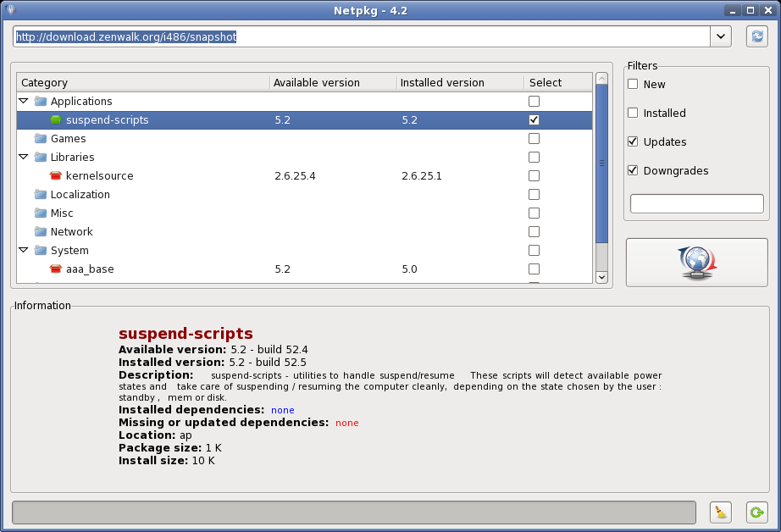The width and height of the screenshot is (781, 532).
Task: Collapse the Libraries category triangle
Action: click(x=24, y=157)
